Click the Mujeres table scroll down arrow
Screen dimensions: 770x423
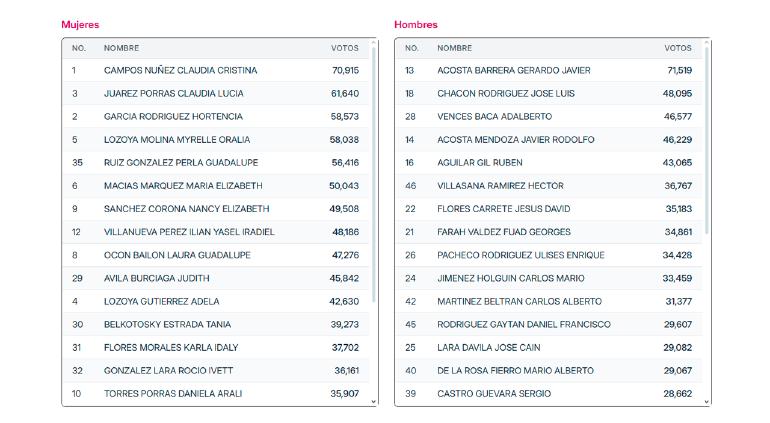point(374,401)
